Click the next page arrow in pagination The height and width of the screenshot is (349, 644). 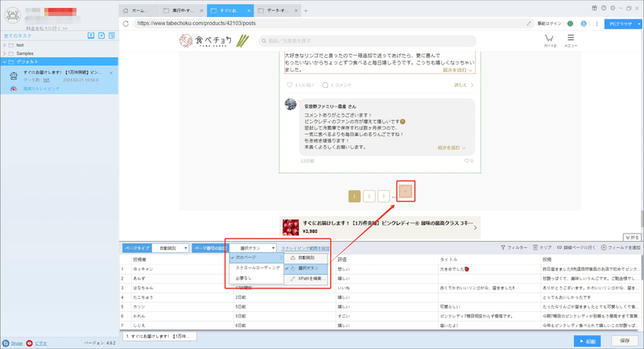(406, 191)
